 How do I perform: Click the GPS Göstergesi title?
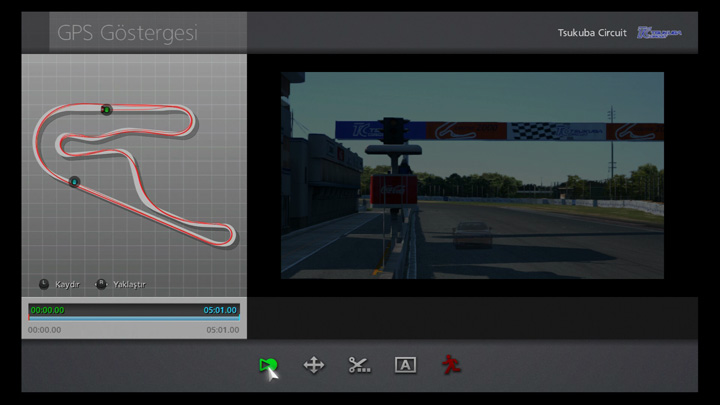point(127,33)
